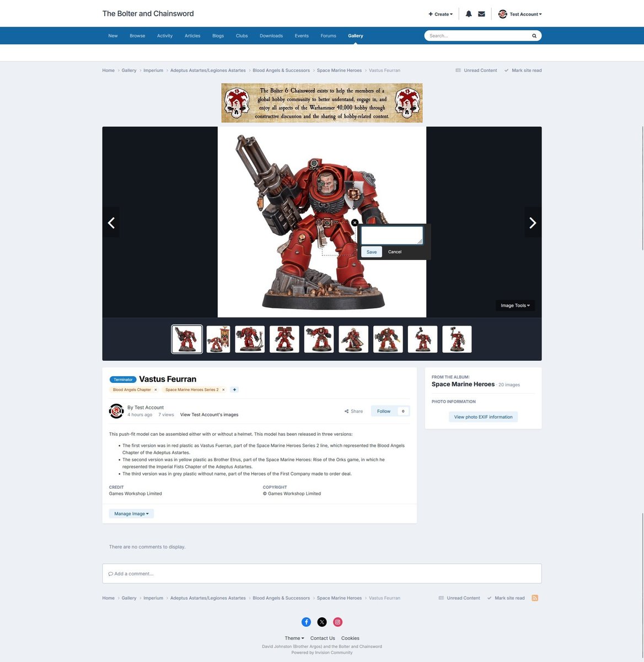Click Mark site read in the footer
This screenshot has height=662, width=644.
(506, 598)
